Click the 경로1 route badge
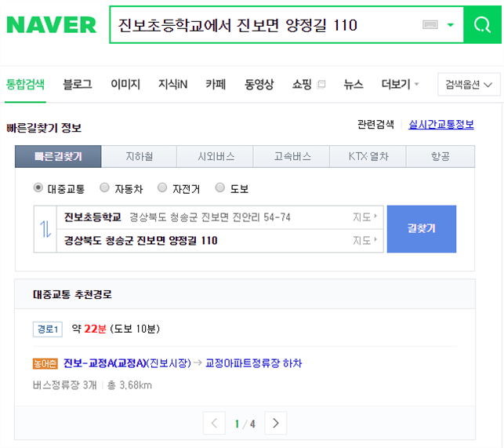Screen dimensions: 504x448 click(x=48, y=330)
